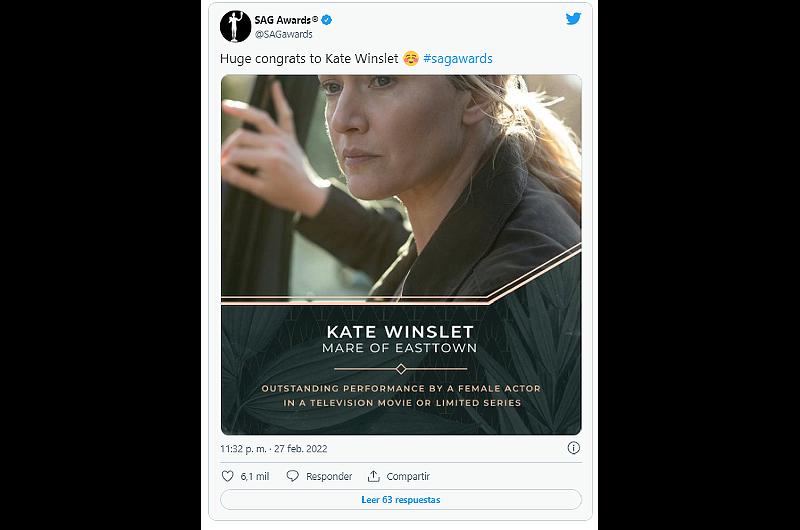Click the Mare of Easttown caption graphic
Screen dimensions: 800x530
(399, 348)
